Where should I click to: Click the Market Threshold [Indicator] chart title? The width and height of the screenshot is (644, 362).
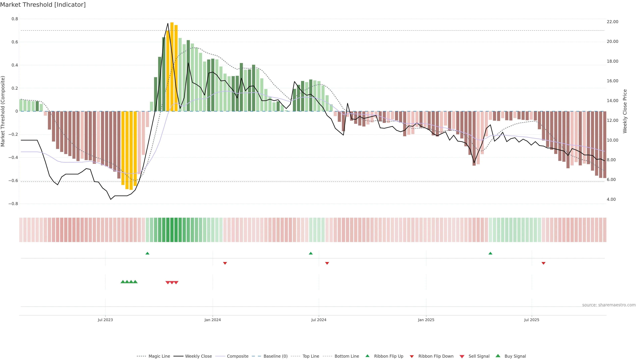tap(43, 5)
